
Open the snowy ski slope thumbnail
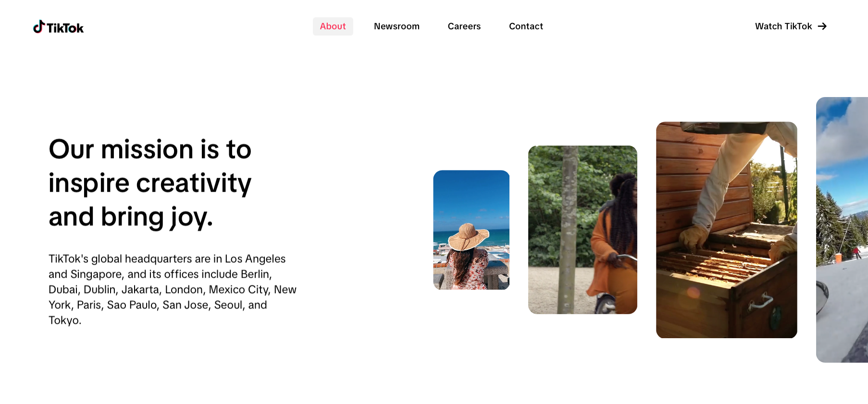click(842, 230)
